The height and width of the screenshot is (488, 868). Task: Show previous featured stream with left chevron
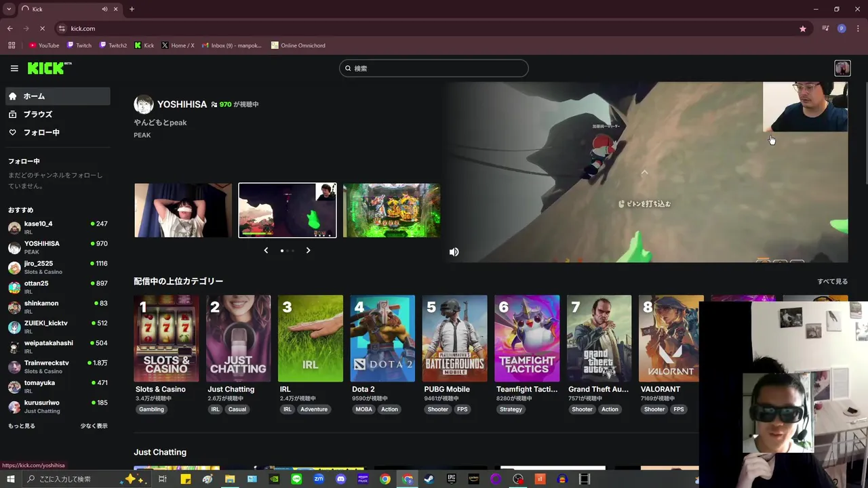point(266,250)
